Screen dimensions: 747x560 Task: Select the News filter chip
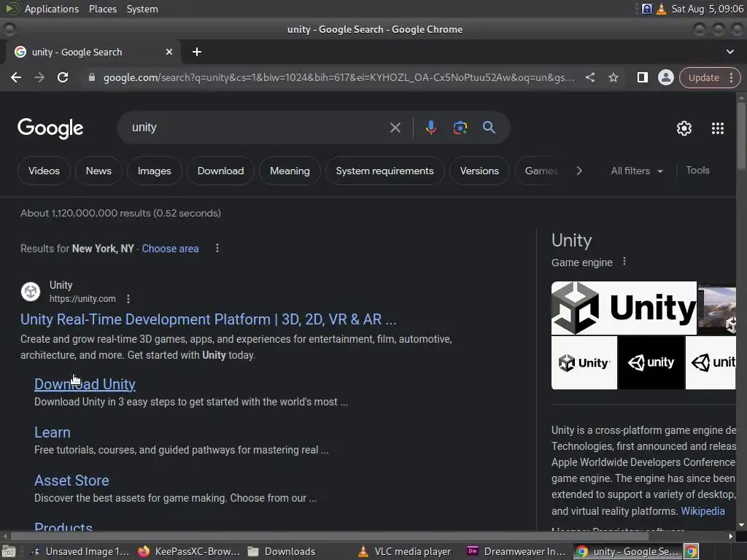click(98, 171)
